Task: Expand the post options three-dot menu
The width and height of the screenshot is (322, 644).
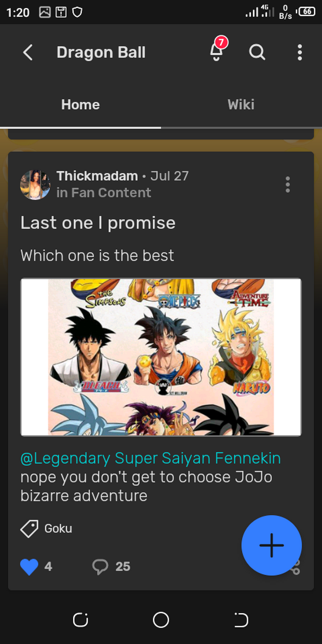Action: 288,185
